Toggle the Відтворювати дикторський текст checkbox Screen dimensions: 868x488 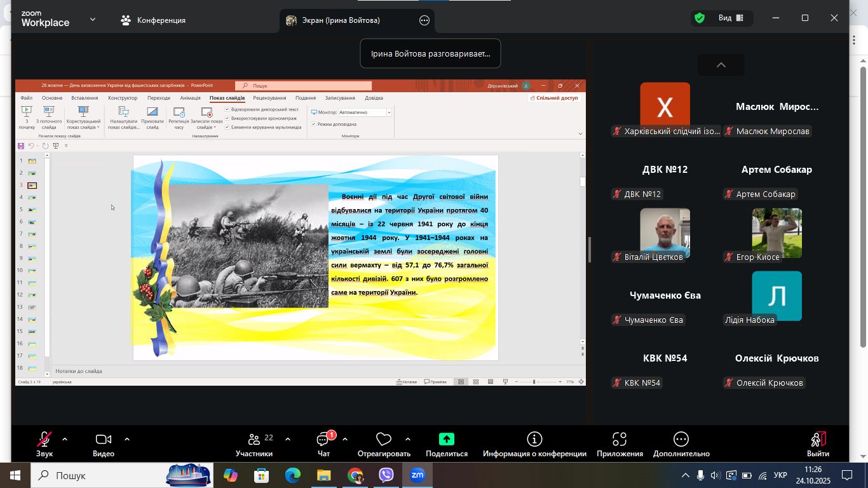(227, 109)
